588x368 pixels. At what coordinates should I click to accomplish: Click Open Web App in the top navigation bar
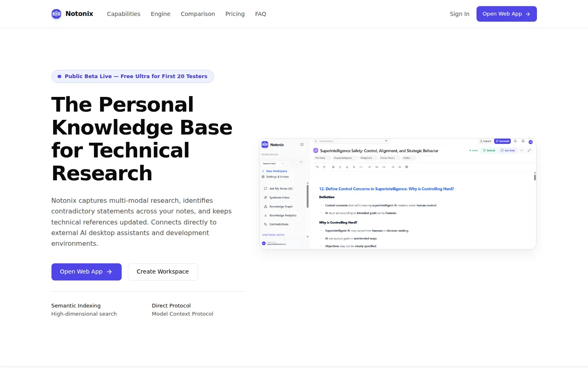tap(507, 14)
